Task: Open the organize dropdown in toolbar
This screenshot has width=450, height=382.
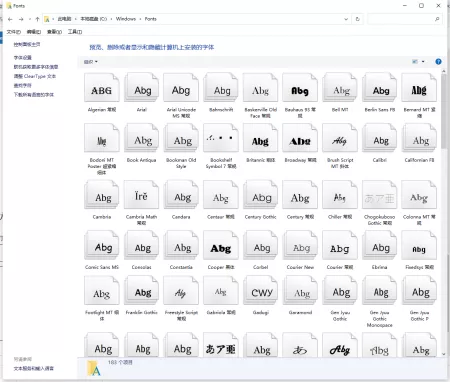Action: (91, 62)
